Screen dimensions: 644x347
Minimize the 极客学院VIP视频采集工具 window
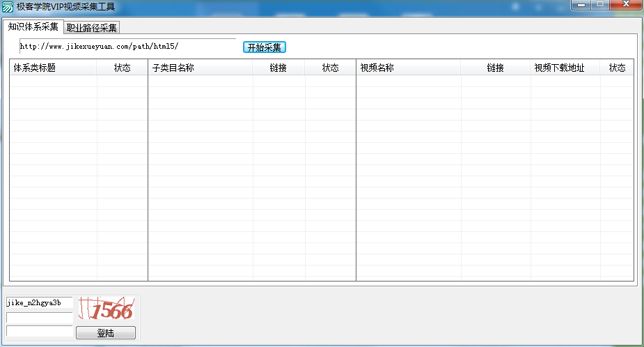click(x=581, y=5)
